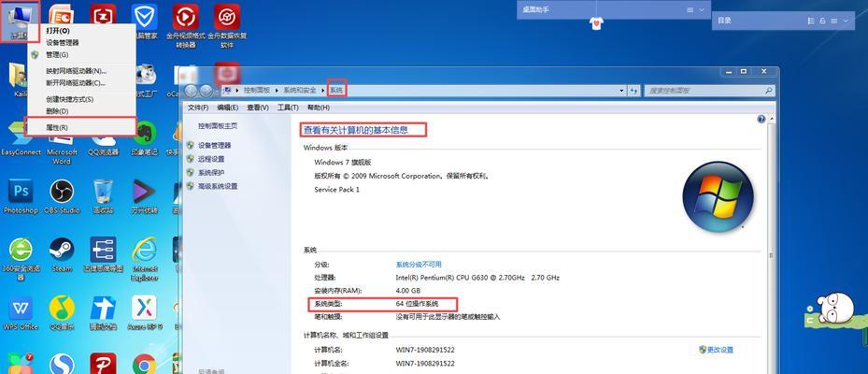Select the 360安全浏览器 desktop icon
The image size is (868, 374).
[21, 258]
